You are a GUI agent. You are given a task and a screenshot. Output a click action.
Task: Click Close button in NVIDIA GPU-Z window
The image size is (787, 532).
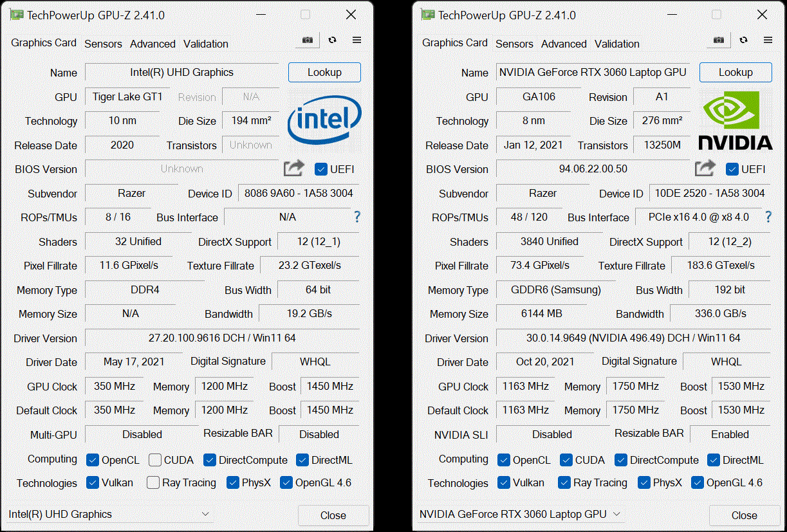745,515
